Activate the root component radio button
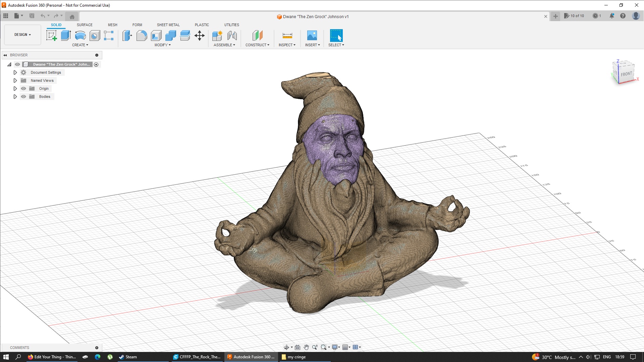The width and height of the screenshot is (644, 362). pyautogui.click(x=96, y=64)
